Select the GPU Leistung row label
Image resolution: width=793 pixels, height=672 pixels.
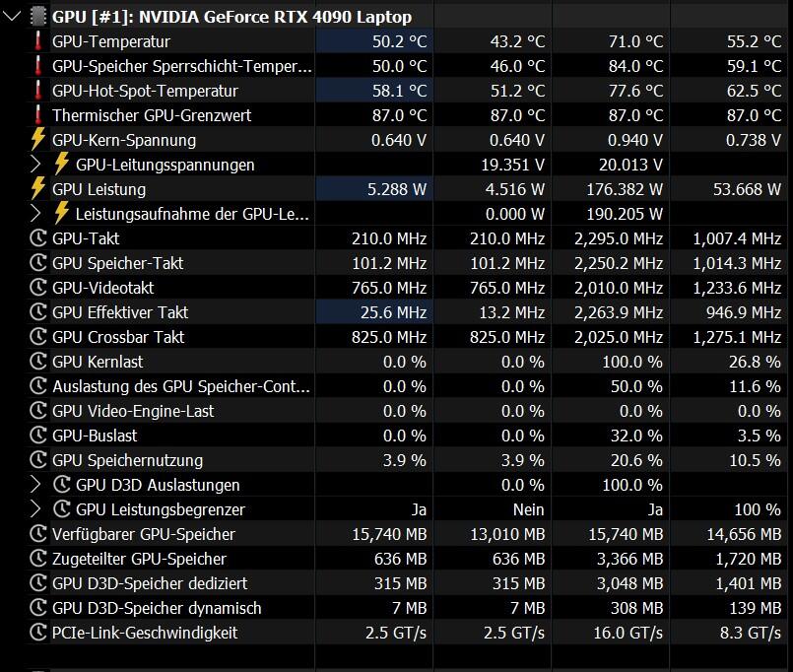point(99,189)
